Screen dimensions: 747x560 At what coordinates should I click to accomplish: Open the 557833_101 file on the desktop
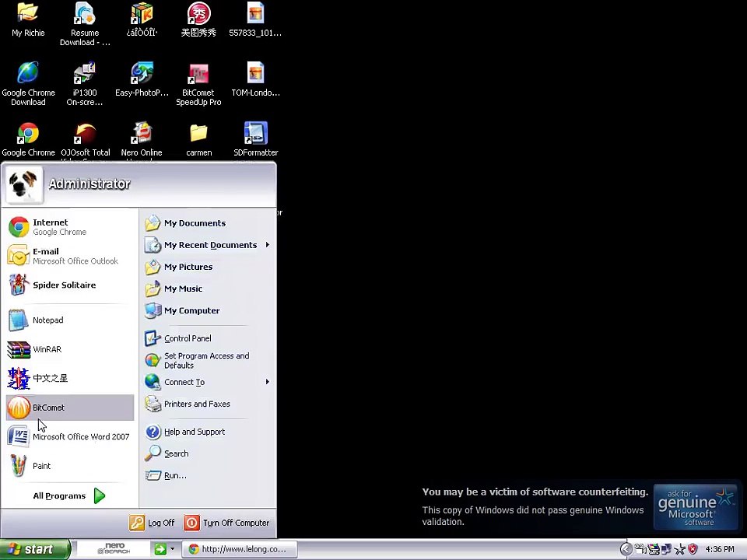tap(255, 20)
